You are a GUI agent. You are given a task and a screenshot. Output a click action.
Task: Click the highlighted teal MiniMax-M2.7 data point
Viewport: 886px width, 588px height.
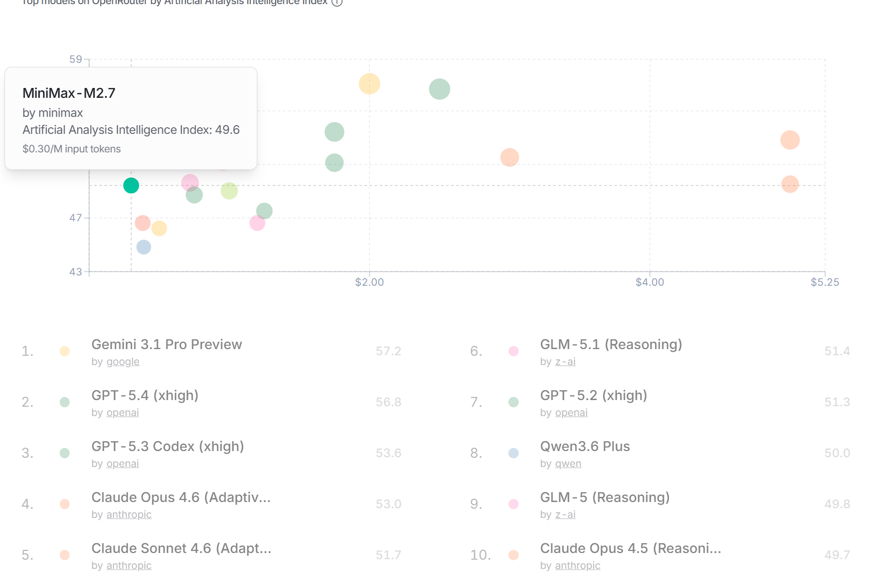pyautogui.click(x=131, y=185)
